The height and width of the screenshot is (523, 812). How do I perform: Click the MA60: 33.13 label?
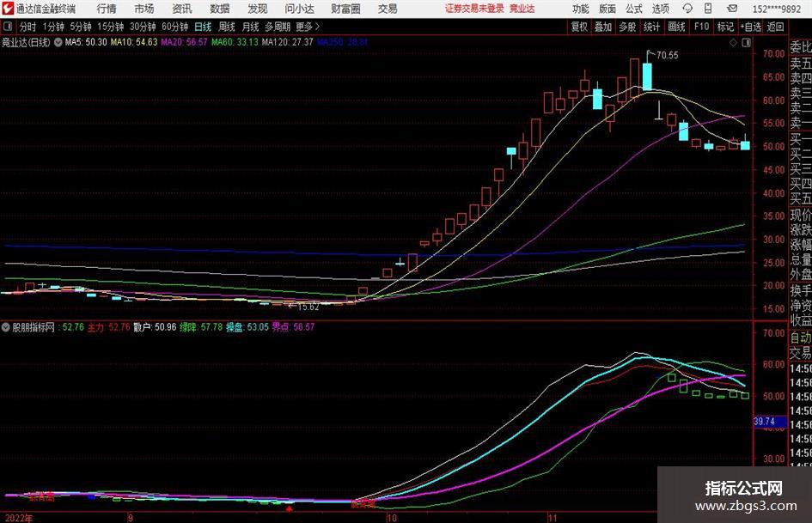coord(235,42)
